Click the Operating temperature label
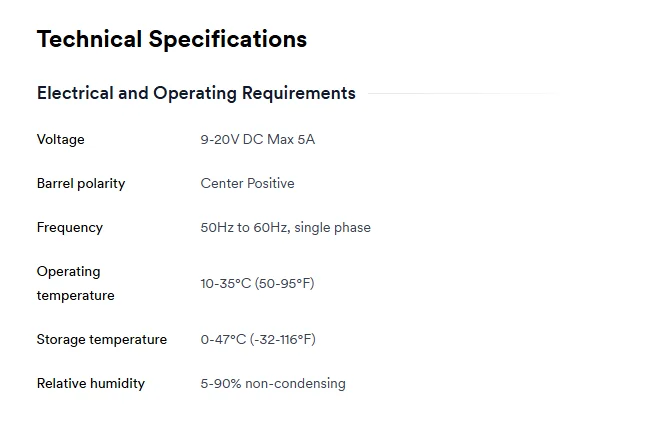The height and width of the screenshot is (421, 668). (x=75, y=283)
